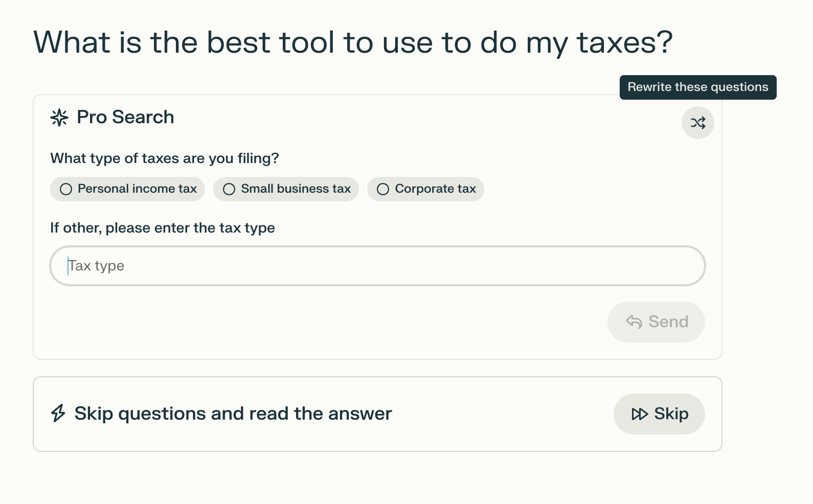Select the Small business tax radio circle

pos(229,189)
